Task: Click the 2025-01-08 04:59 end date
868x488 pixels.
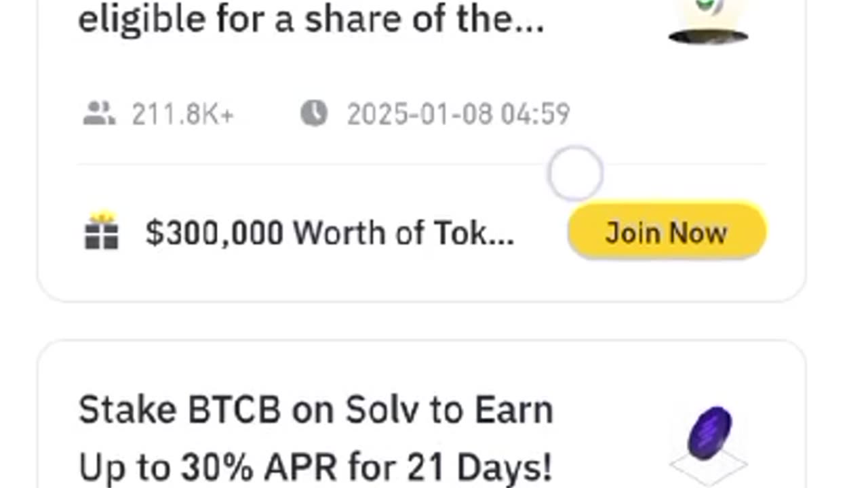Action: pyautogui.click(x=458, y=115)
